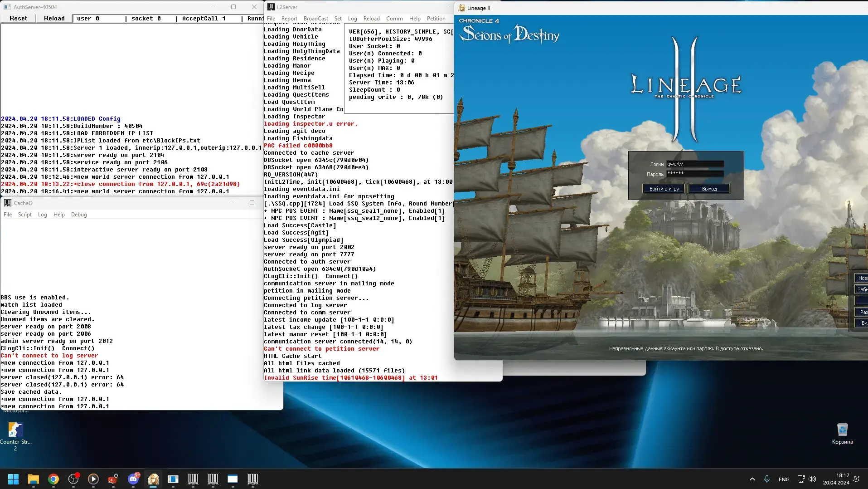Open the Script menu in CacheD
Image resolution: width=868 pixels, height=489 pixels.
coord(25,215)
